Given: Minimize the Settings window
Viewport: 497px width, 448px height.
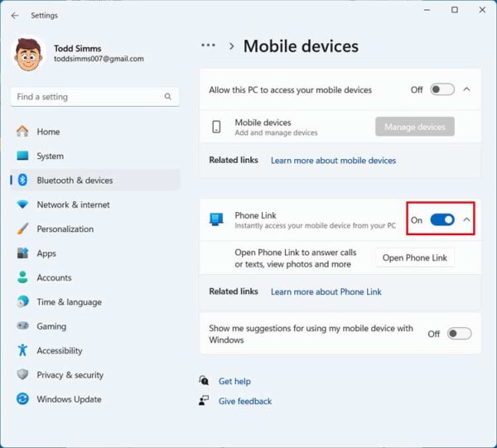Looking at the screenshot, I should tap(427, 10).
